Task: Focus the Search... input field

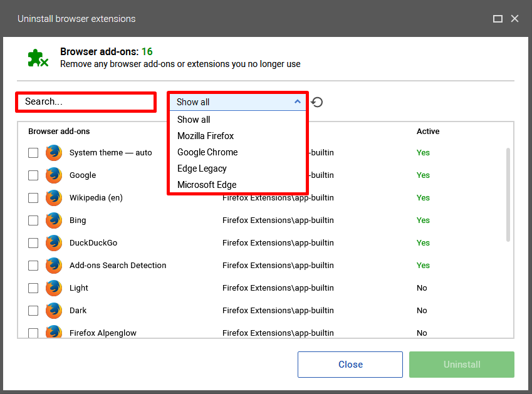Action: coord(86,101)
